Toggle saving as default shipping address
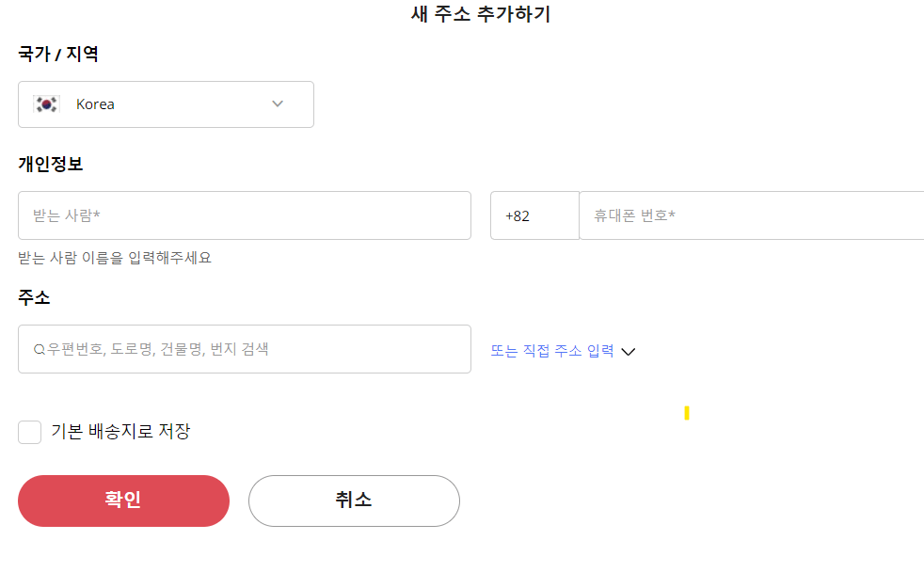This screenshot has width=924, height=588. coord(28,432)
